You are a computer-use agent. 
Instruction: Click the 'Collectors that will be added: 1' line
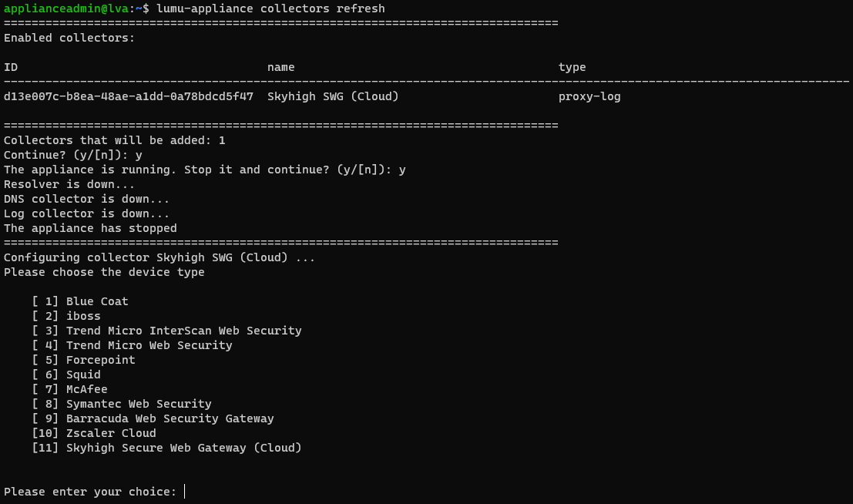tap(114, 140)
